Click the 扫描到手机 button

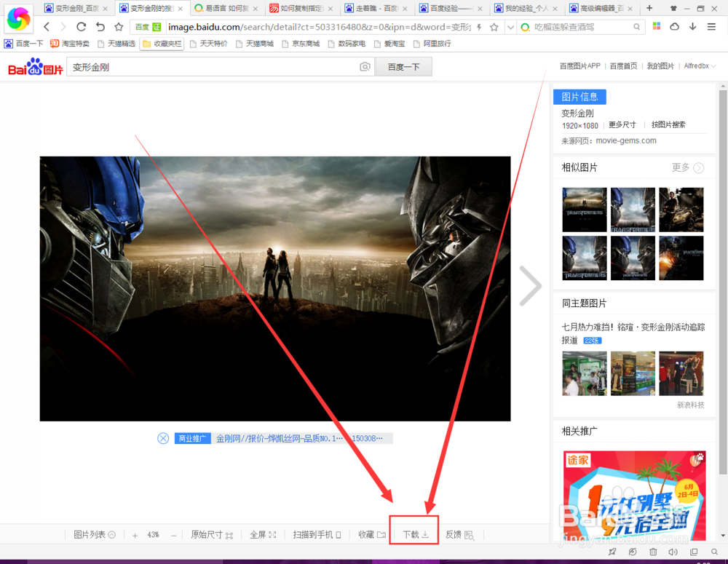[317, 535]
